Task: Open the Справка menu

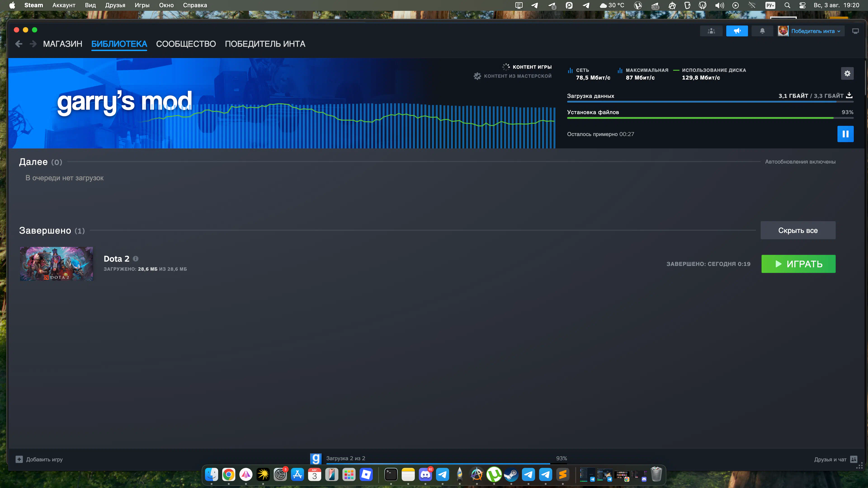Action: point(195,5)
